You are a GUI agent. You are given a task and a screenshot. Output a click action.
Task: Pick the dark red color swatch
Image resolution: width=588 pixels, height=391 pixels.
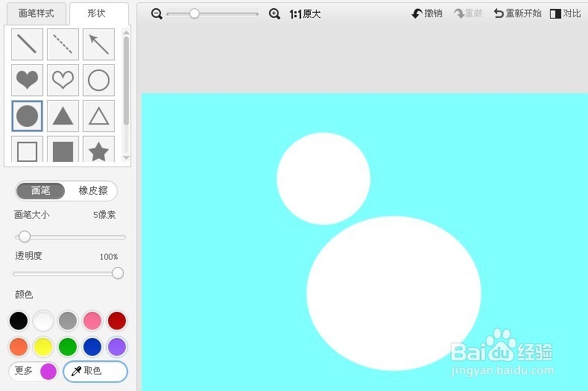[x=117, y=321]
